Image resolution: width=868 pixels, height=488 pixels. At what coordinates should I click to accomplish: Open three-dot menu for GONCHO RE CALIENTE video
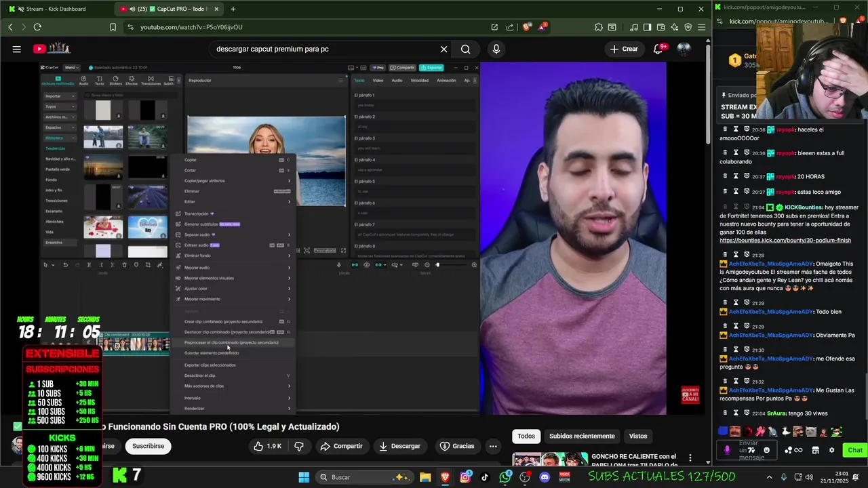[690, 459]
